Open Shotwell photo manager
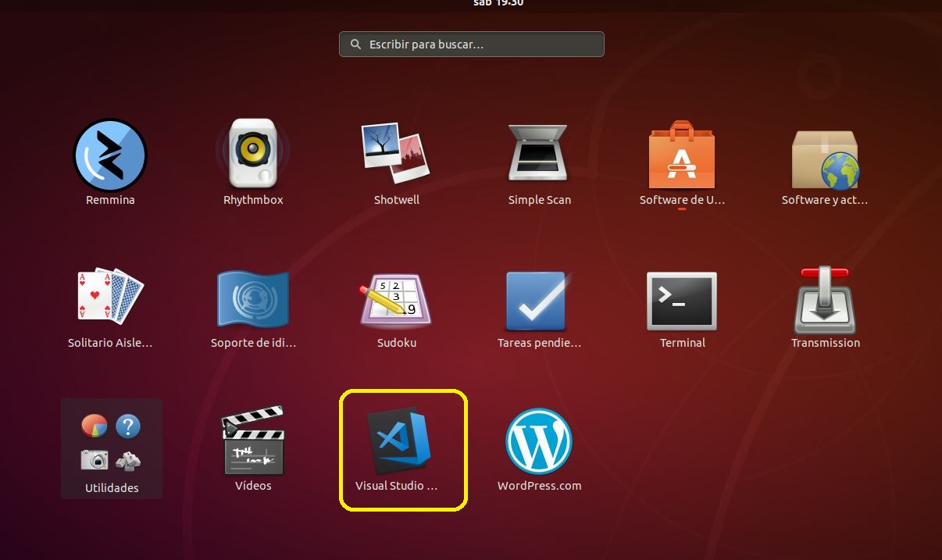This screenshot has height=560, width=942. pos(395,153)
